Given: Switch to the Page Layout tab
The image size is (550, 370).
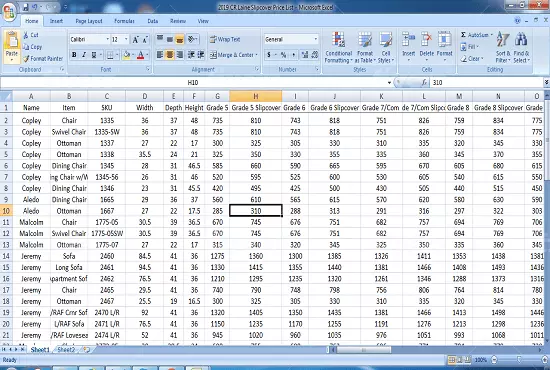Looking at the screenshot, I should 89,21.
